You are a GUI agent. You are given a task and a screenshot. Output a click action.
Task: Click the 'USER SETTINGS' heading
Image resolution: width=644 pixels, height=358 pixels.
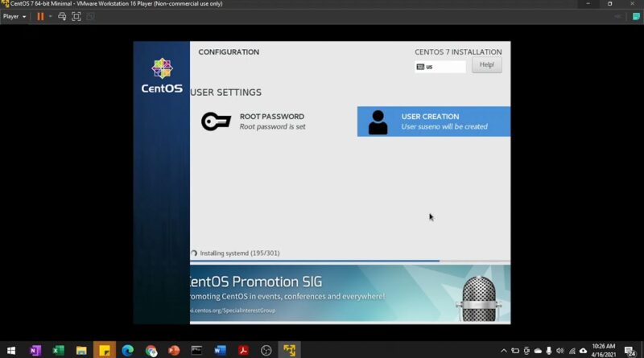[226, 93]
